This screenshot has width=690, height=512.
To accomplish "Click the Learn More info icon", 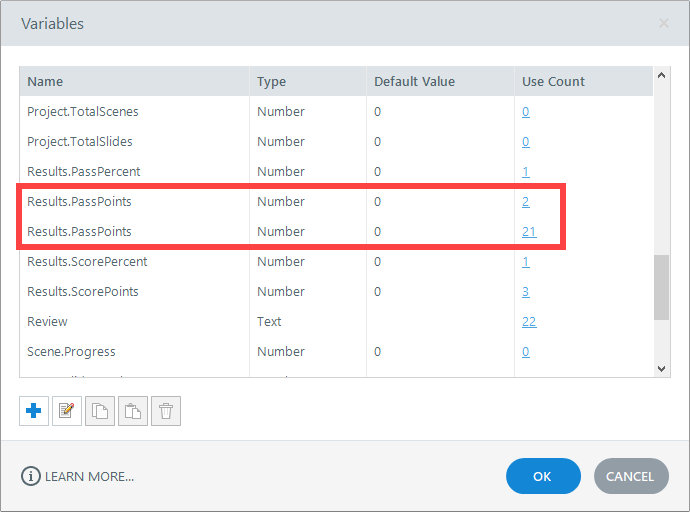I will click(x=30, y=477).
